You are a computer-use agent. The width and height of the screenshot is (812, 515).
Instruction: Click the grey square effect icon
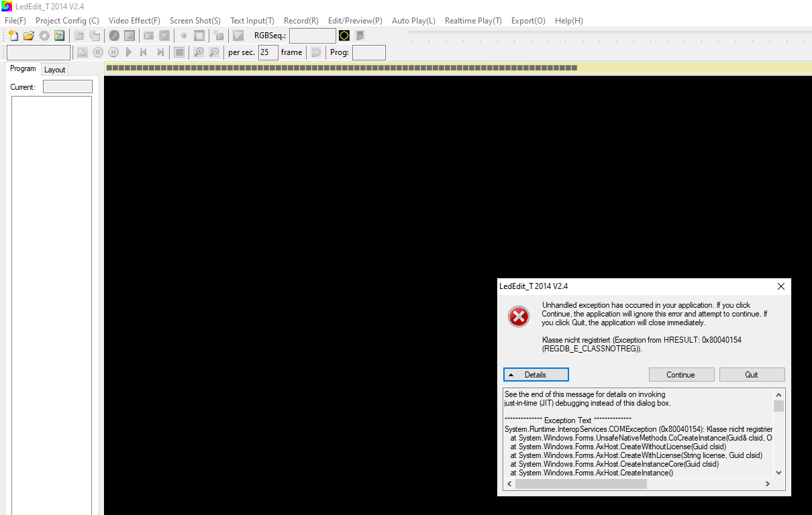click(130, 36)
